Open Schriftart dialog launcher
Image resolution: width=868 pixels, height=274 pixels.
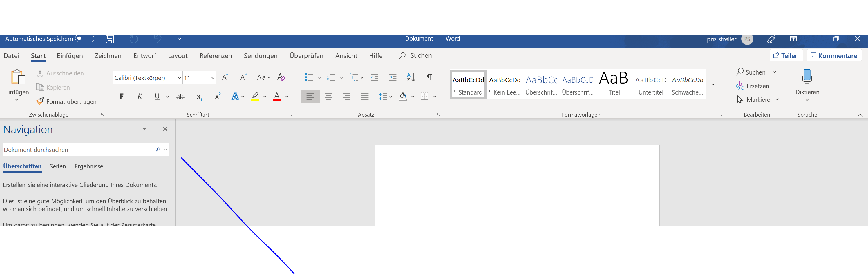click(291, 115)
